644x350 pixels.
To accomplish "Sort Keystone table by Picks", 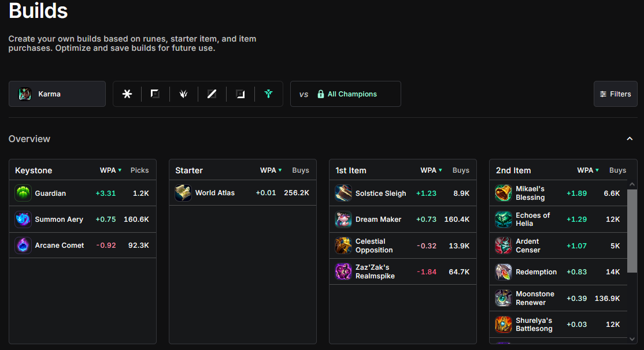I will click(x=140, y=170).
